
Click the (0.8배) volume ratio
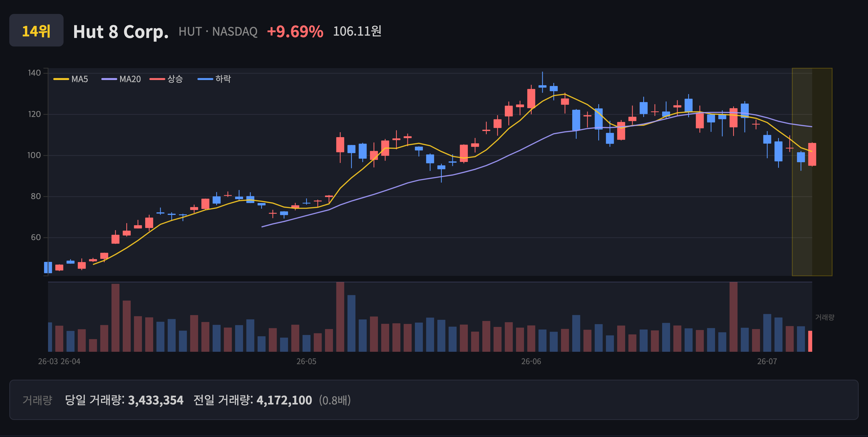click(335, 400)
